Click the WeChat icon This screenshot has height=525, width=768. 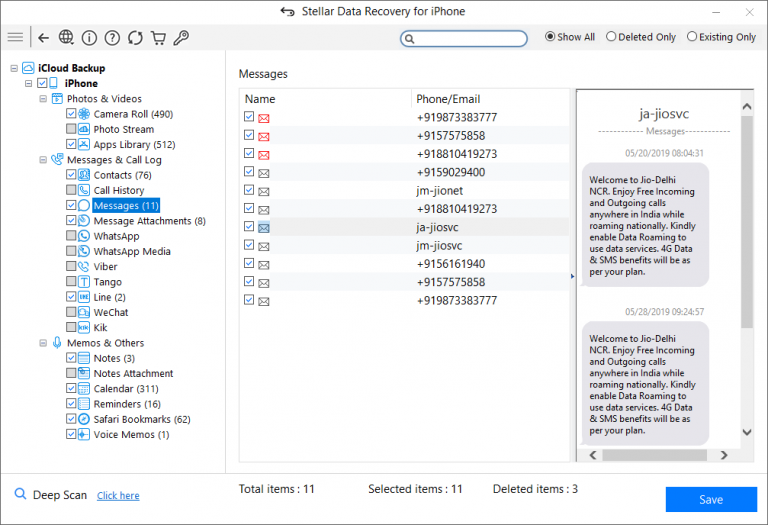point(84,312)
